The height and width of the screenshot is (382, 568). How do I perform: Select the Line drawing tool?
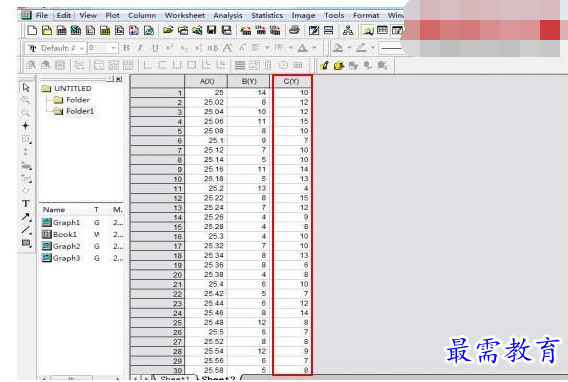click(26, 230)
